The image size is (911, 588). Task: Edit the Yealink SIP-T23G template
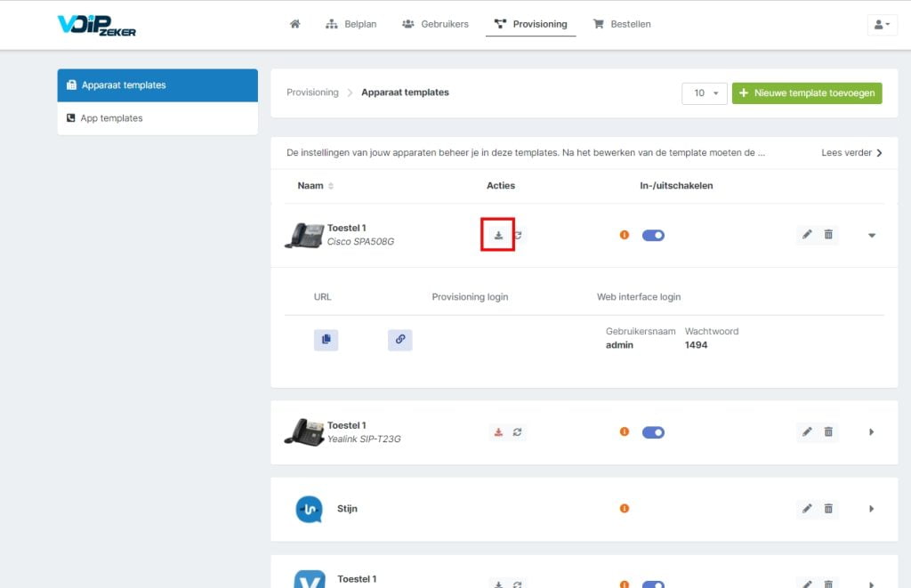[x=807, y=431]
